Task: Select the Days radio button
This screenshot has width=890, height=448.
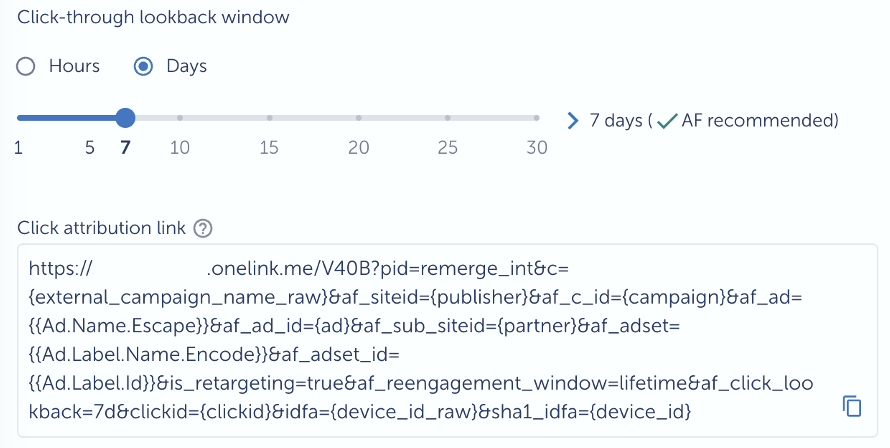Action: (143, 66)
